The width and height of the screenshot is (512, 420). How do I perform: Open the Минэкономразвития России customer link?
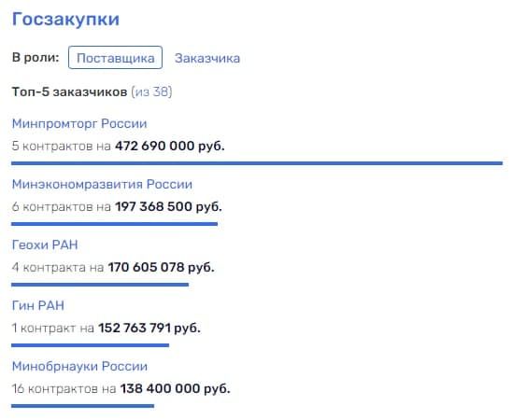[102, 184]
